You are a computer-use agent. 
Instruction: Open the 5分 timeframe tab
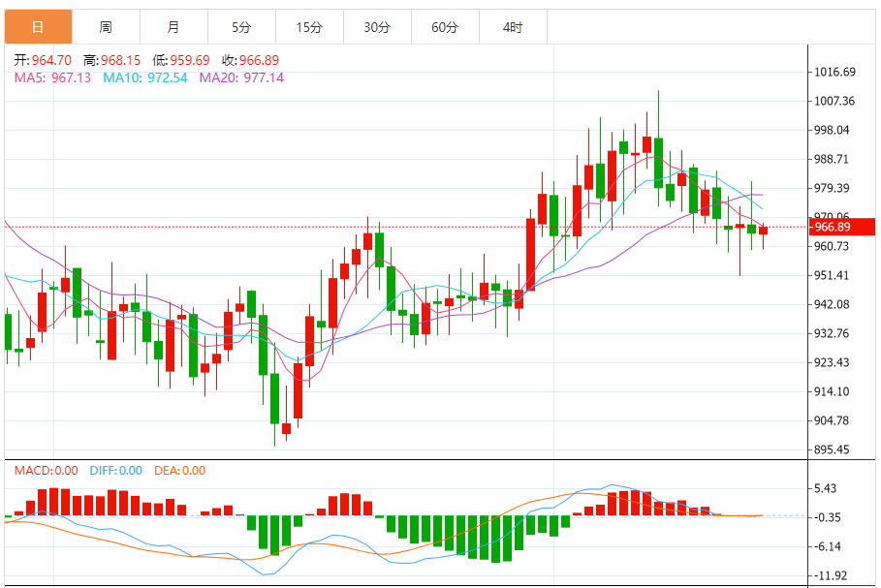(241, 27)
